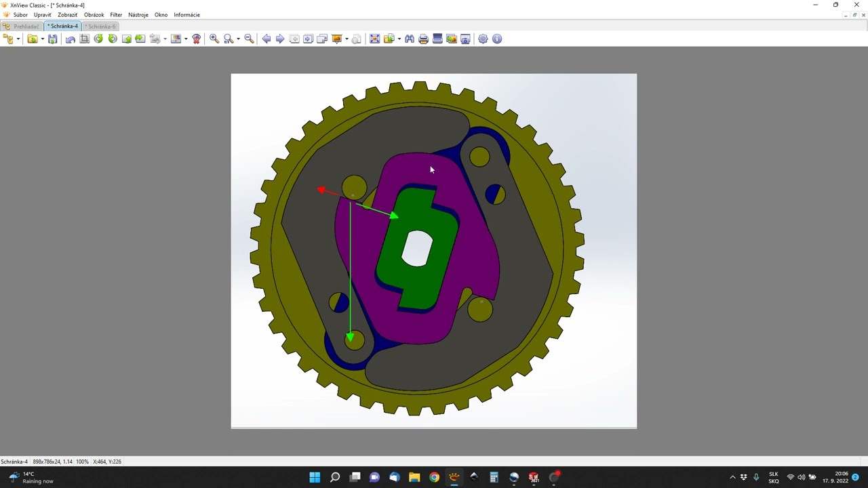The image size is (868, 488).
Task: Click the Resize image icon
Action: tap(155, 39)
